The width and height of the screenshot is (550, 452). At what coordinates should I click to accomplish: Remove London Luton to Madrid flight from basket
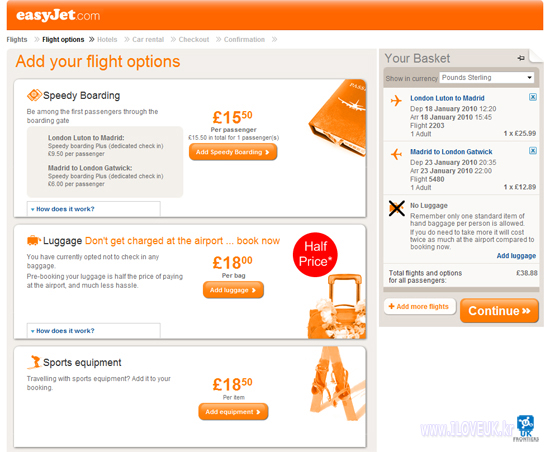pyautogui.click(x=532, y=97)
